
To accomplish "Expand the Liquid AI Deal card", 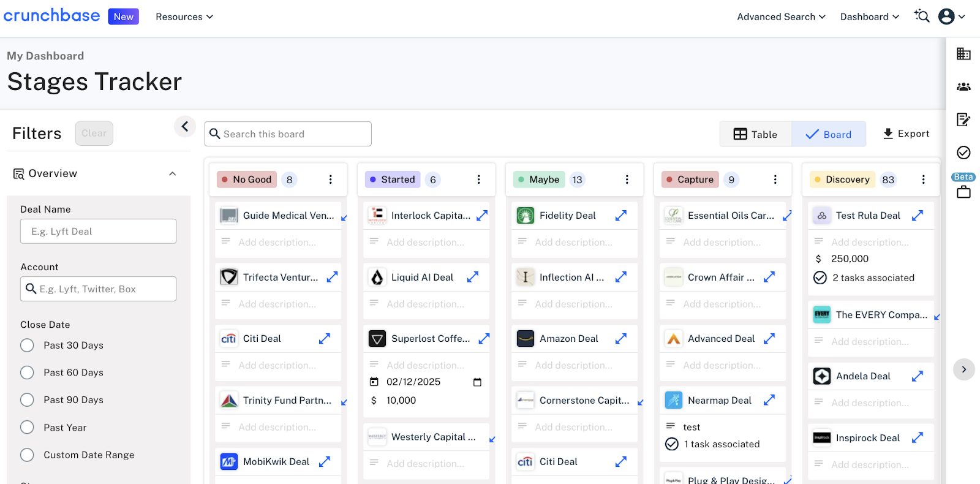I will (x=472, y=278).
